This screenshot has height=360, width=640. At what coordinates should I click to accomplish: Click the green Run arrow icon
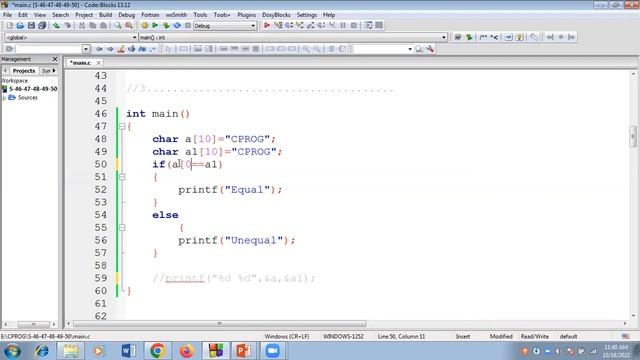tap(155, 25)
